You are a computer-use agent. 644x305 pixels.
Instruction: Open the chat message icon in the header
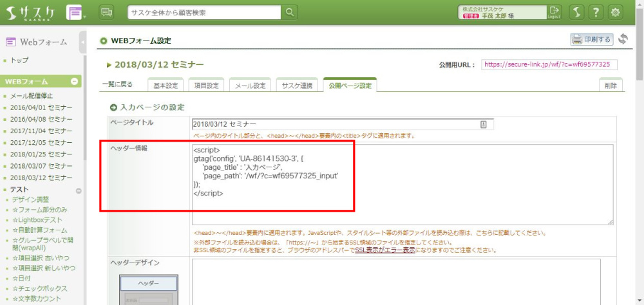[106, 12]
